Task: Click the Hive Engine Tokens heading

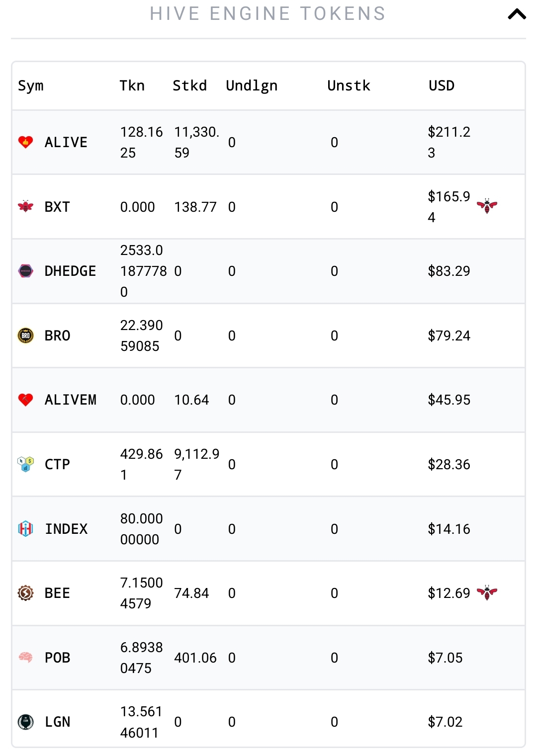Action: pos(268,14)
